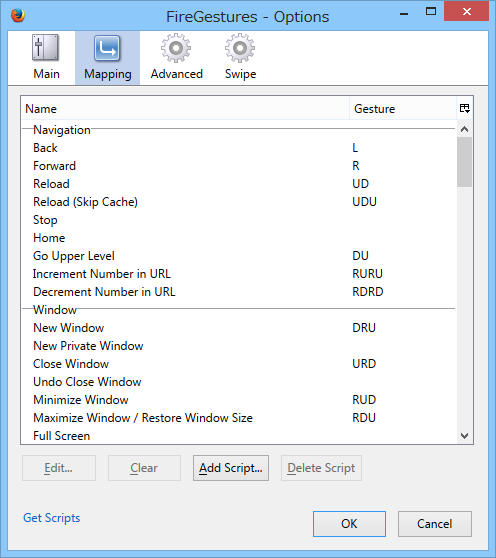Confirm with the OK button
Screen dimensions: 496x558
[x=349, y=524]
